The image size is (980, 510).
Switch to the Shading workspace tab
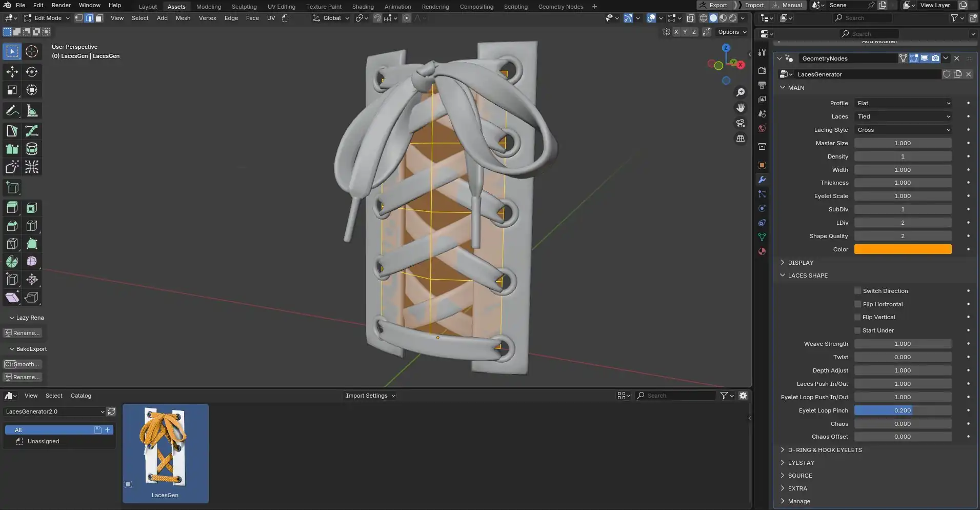[363, 6]
